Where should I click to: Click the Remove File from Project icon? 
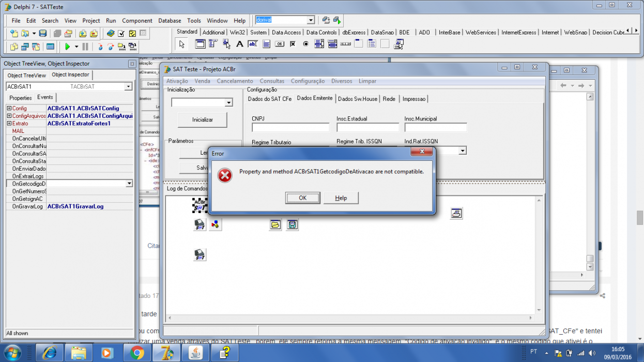coord(94,33)
